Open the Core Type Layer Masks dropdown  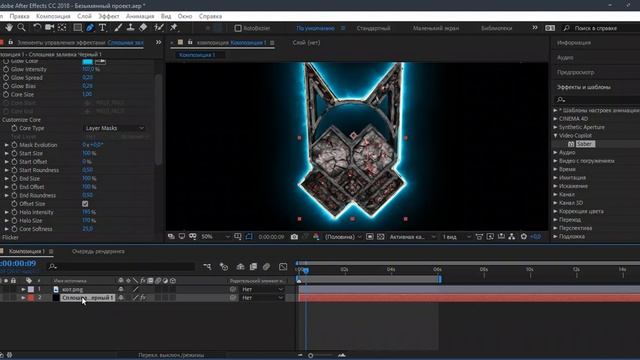tap(115, 128)
